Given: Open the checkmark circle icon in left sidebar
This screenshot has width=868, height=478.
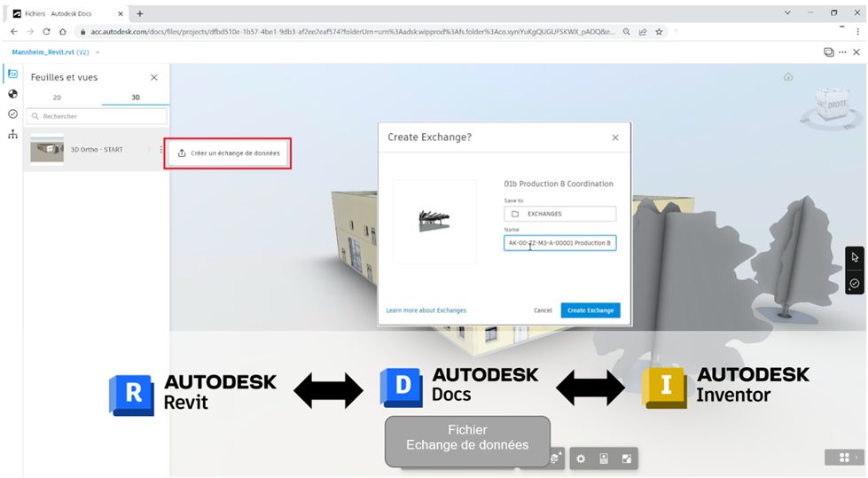Looking at the screenshot, I should point(12,114).
